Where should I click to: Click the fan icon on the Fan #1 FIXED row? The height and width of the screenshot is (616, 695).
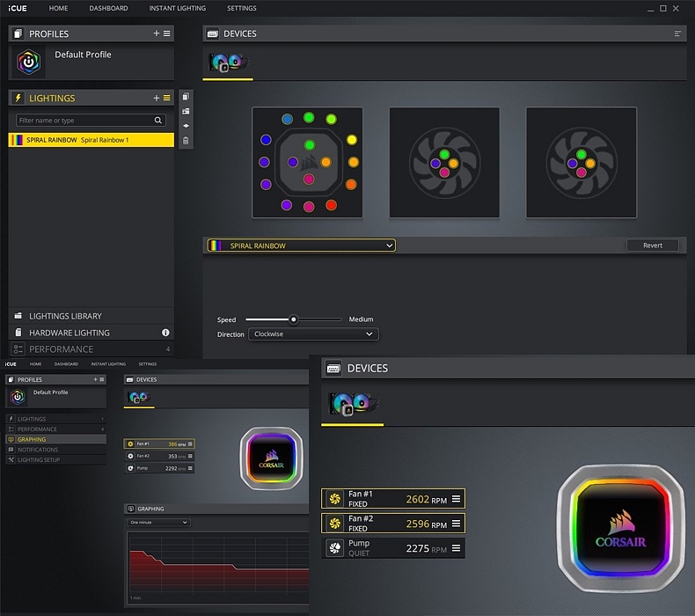click(x=335, y=499)
